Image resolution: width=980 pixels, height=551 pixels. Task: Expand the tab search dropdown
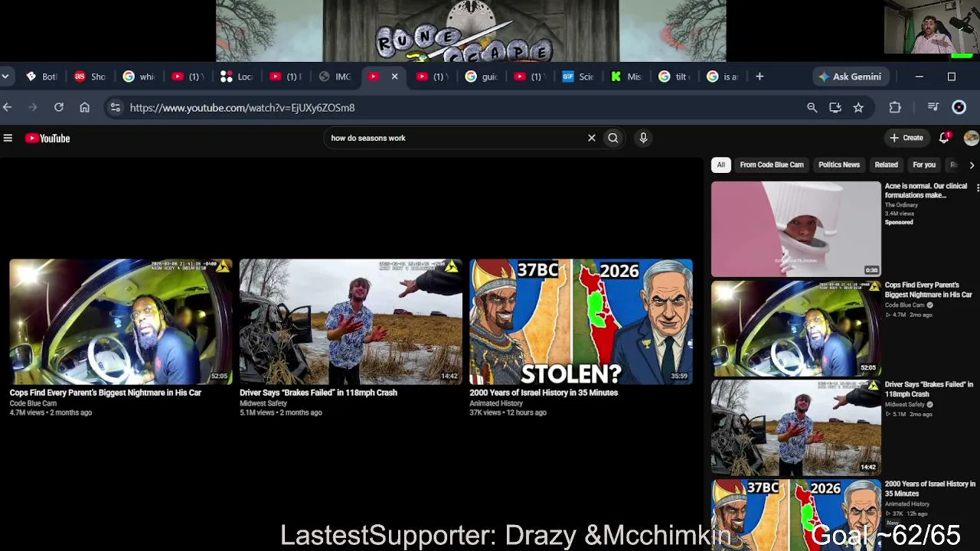pos(5,77)
